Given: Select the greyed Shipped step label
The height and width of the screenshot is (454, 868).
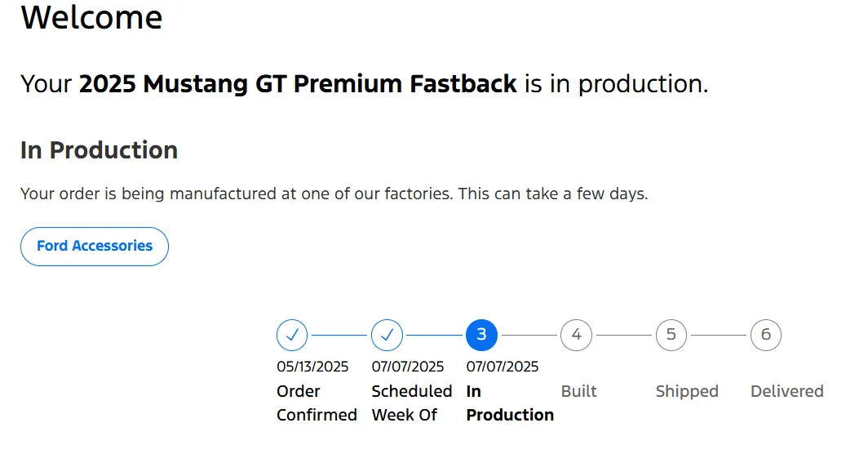Looking at the screenshot, I should tap(687, 391).
